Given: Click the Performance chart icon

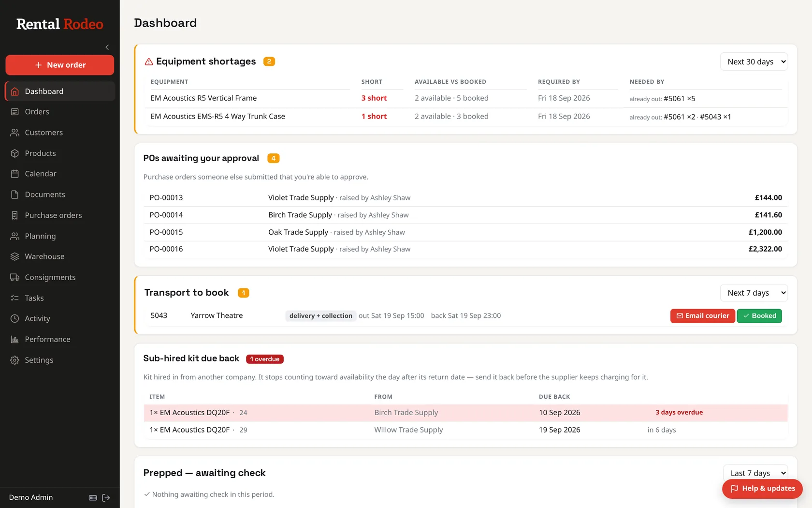Looking at the screenshot, I should coord(15,339).
